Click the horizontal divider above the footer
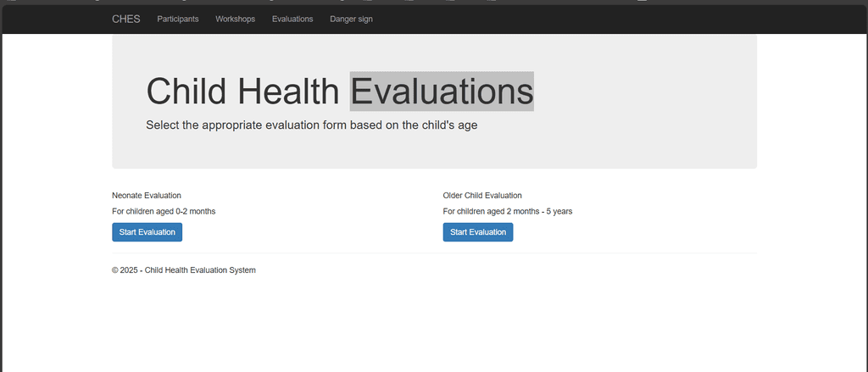Screen dimensions: 868x372 click(x=434, y=253)
